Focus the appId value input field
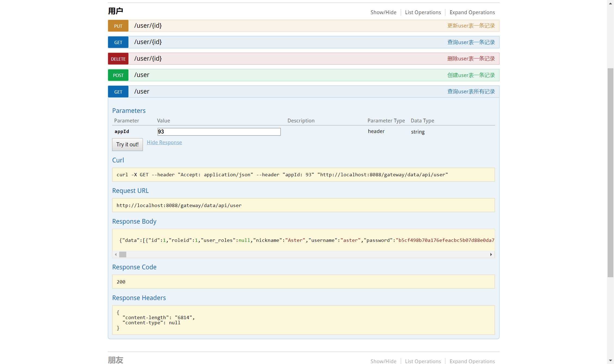 point(219,132)
